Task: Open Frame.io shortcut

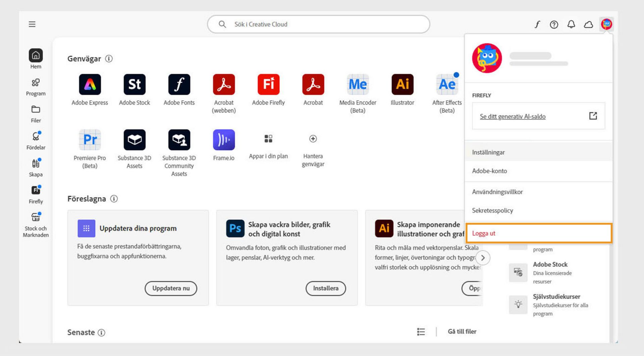Action: pyautogui.click(x=224, y=140)
